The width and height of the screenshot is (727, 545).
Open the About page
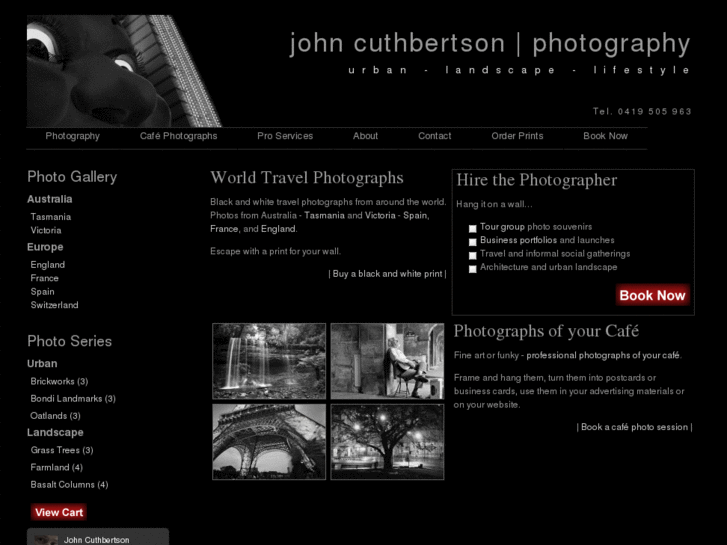click(x=365, y=136)
